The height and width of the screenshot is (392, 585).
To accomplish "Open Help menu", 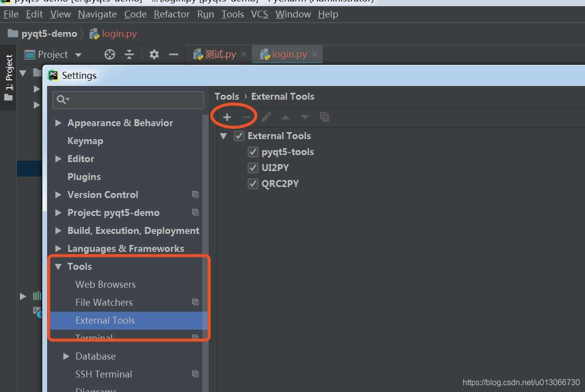I will (x=328, y=14).
